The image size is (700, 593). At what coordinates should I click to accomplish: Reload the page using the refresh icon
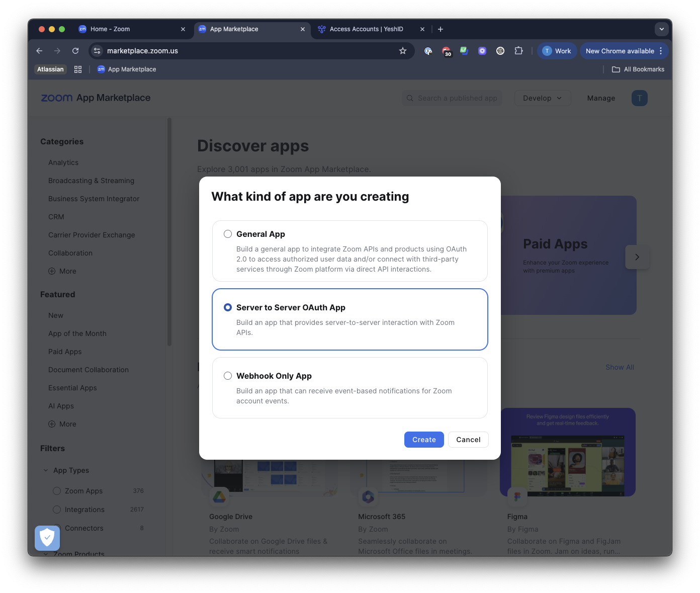pyautogui.click(x=75, y=51)
